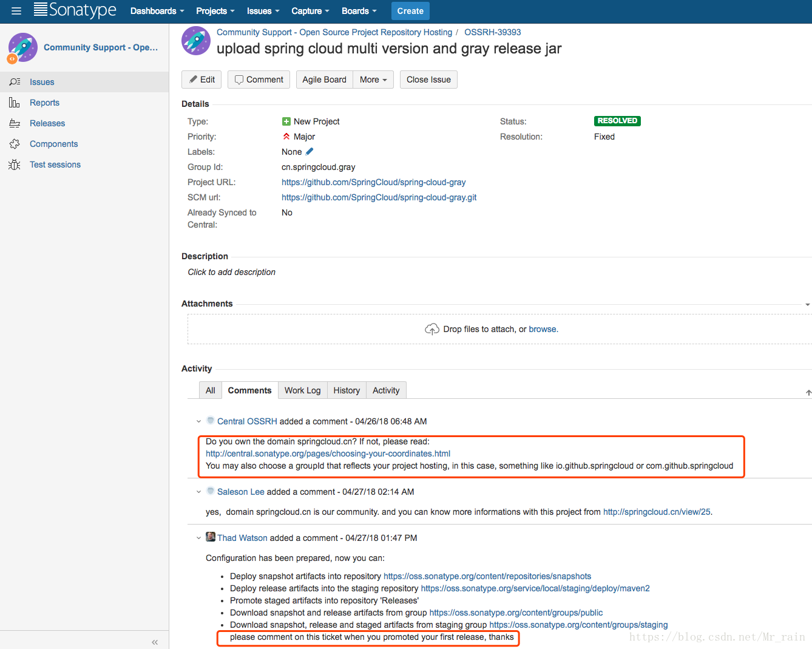Click the Saleson Lee author name
The height and width of the screenshot is (649, 812).
point(241,492)
